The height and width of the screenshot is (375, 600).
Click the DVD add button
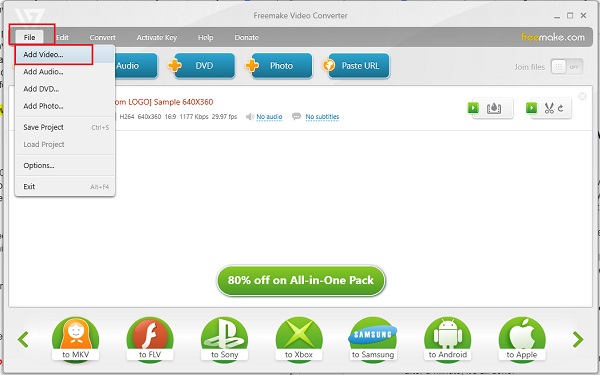(x=204, y=66)
